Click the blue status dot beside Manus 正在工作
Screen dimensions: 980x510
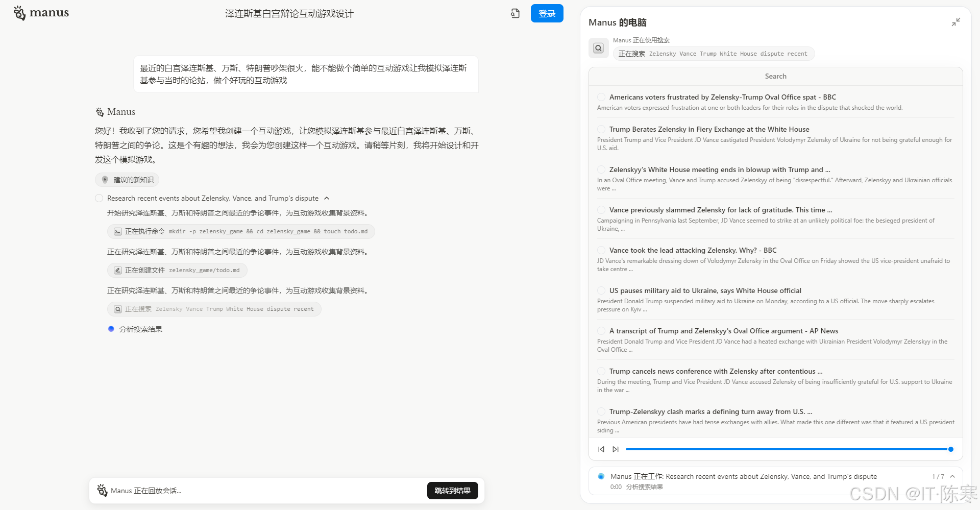pos(601,476)
